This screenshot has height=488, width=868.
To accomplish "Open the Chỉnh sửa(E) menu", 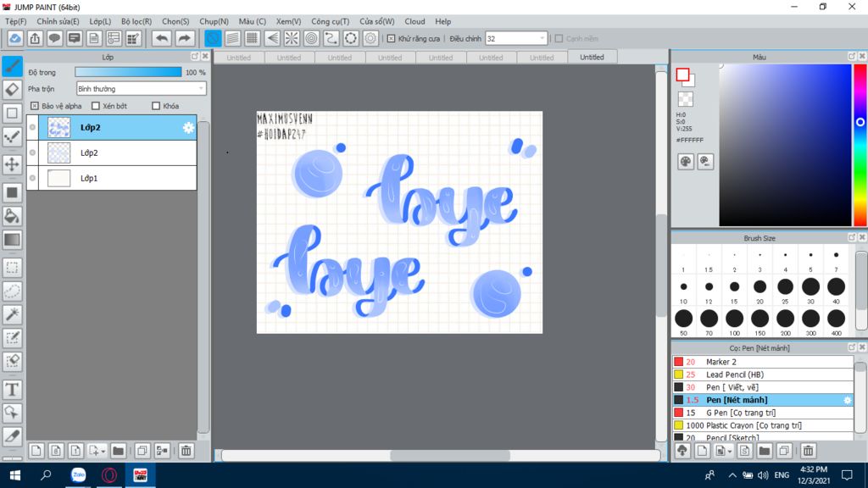I will [x=58, y=21].
